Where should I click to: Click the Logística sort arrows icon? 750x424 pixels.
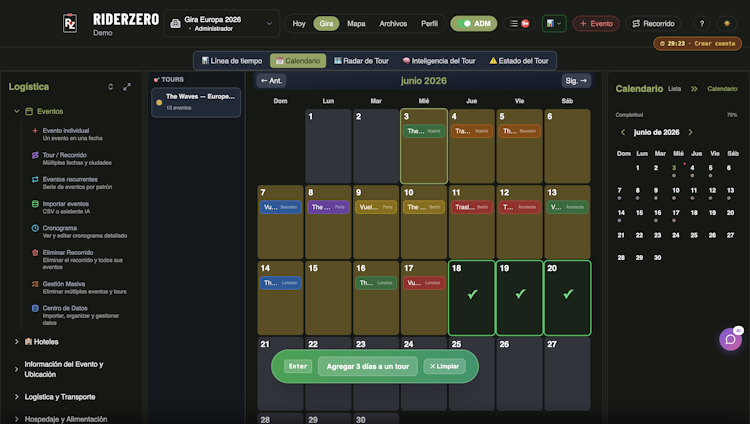(x=110, y=87)
